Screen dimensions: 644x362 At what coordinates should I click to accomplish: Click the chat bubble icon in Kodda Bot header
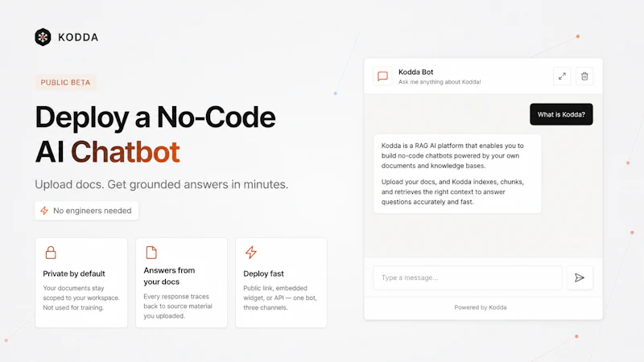point(383,76)
